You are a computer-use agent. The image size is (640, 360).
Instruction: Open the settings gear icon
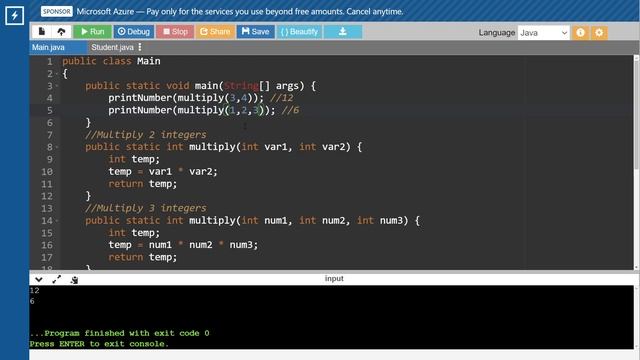click(x=599, y=33)
